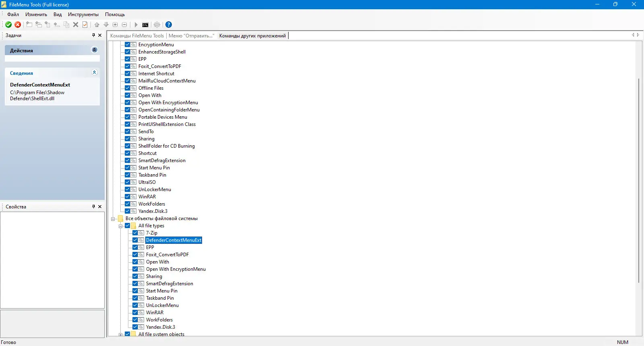
Task: Disable the SendTo checkbox
Action: (x=128, y=132)
